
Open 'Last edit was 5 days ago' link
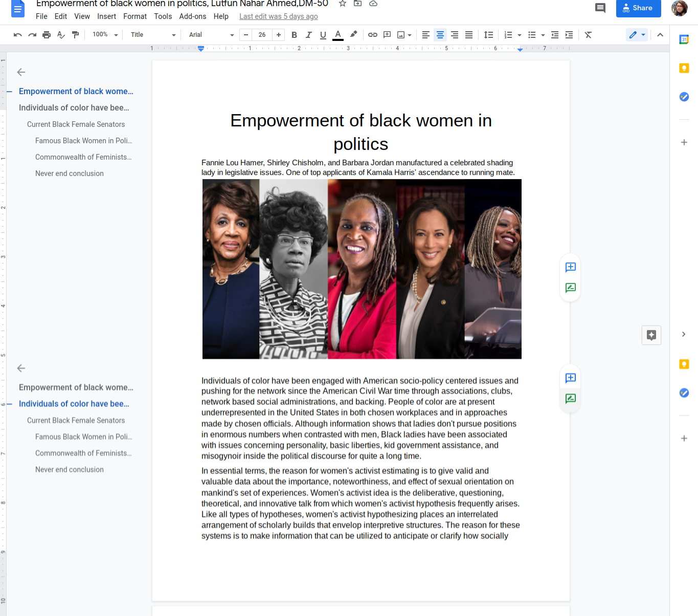point(278,16)
